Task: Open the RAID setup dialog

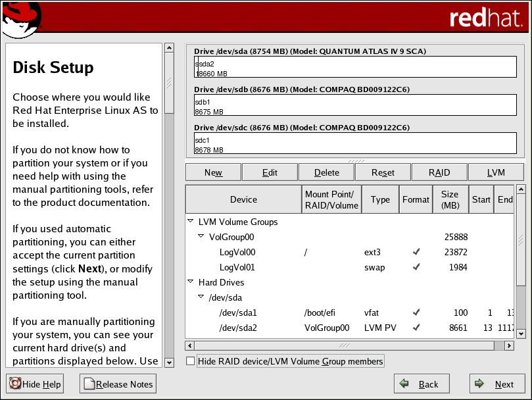Action: pos(439,172)
